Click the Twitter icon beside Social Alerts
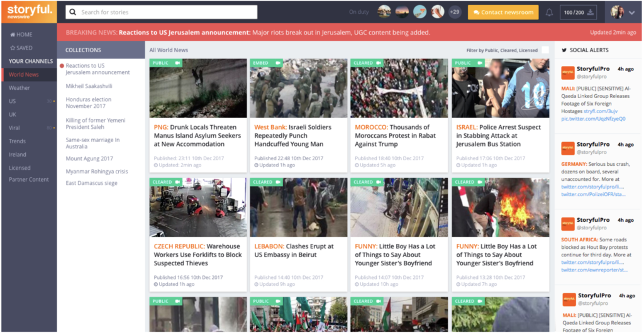The height and width of the screenshot is (335, 644). [564, 50]
